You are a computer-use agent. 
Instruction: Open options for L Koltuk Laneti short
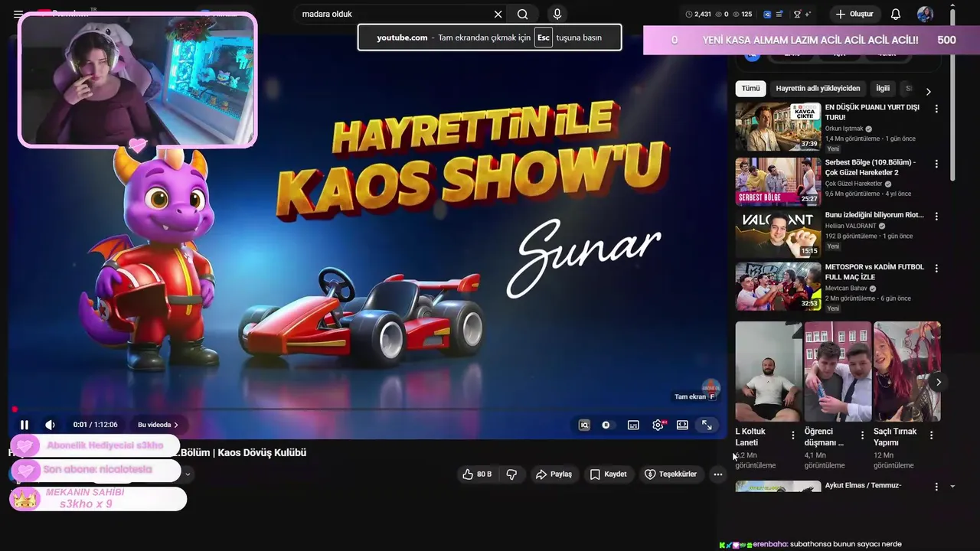[792, 435]
